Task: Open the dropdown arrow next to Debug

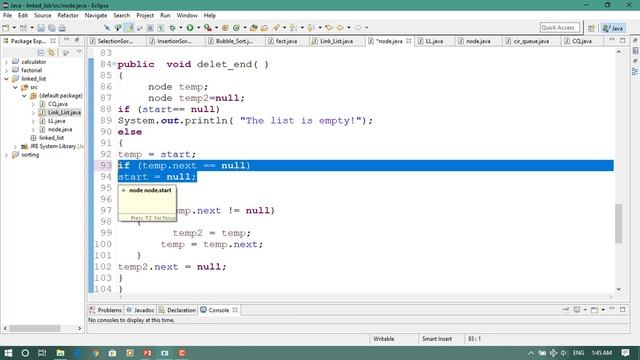Action: 181,28
